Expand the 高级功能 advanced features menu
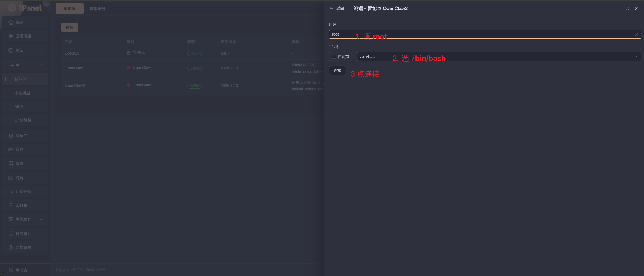This screenshot has width=644, height=276. (41, 219)
